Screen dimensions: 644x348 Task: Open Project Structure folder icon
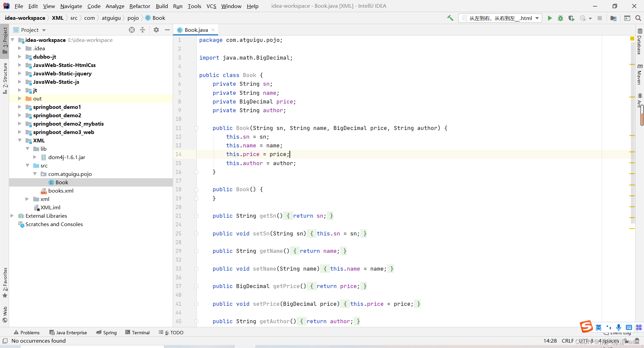pyautogui.click(x=613, y=18)
